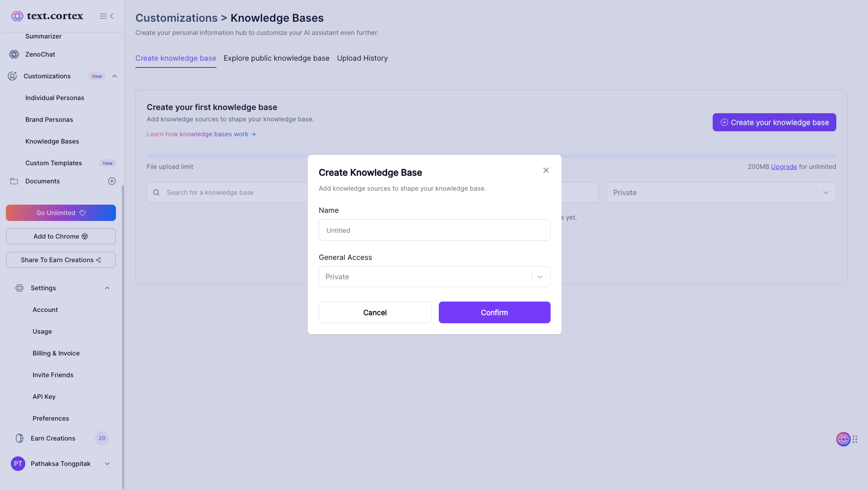Click the Go Unlimited gradient button
Image resolution: width=868 pixels, height=489 pixels.
pos(61,213)
